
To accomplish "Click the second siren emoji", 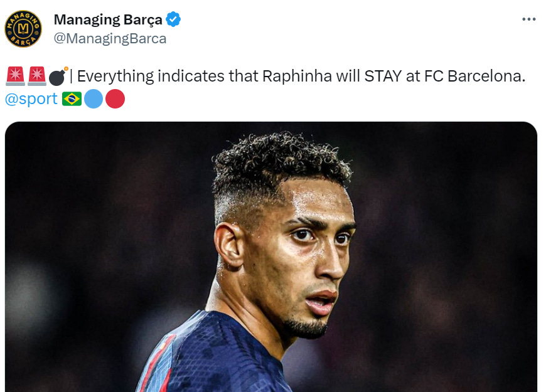I will coord(37,76).
